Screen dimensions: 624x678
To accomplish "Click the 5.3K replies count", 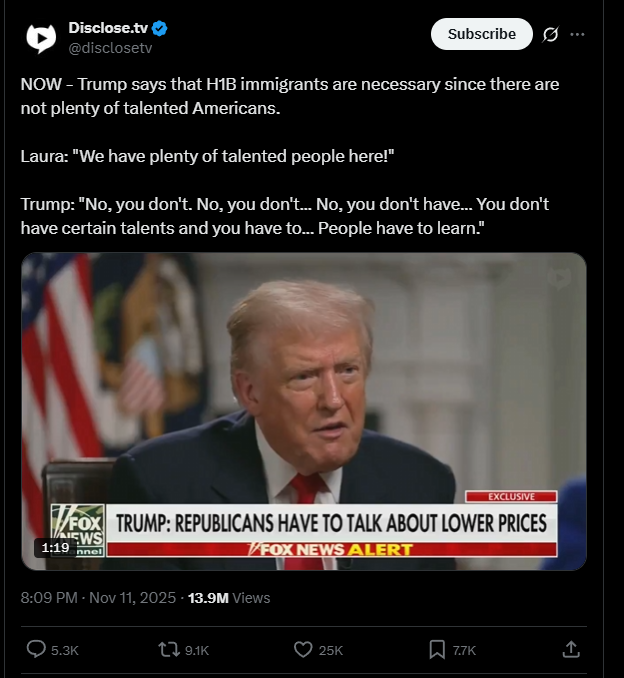I will click(x=65, y=650).
